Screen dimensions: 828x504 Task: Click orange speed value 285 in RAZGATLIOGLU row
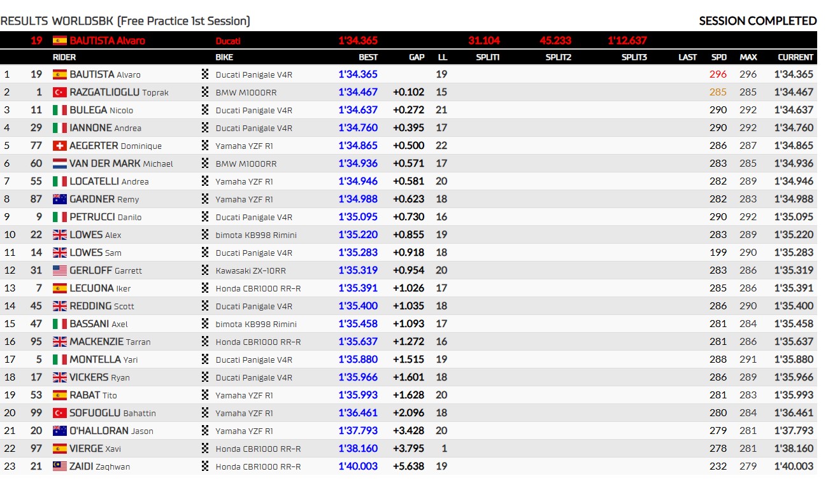point(718,92)
